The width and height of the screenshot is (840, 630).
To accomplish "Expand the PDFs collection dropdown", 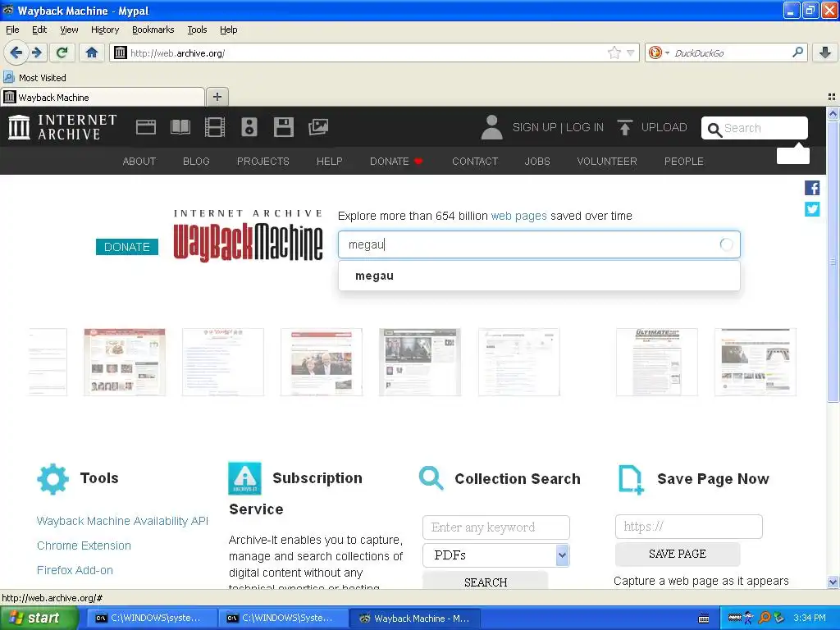I will coord(496,555).
